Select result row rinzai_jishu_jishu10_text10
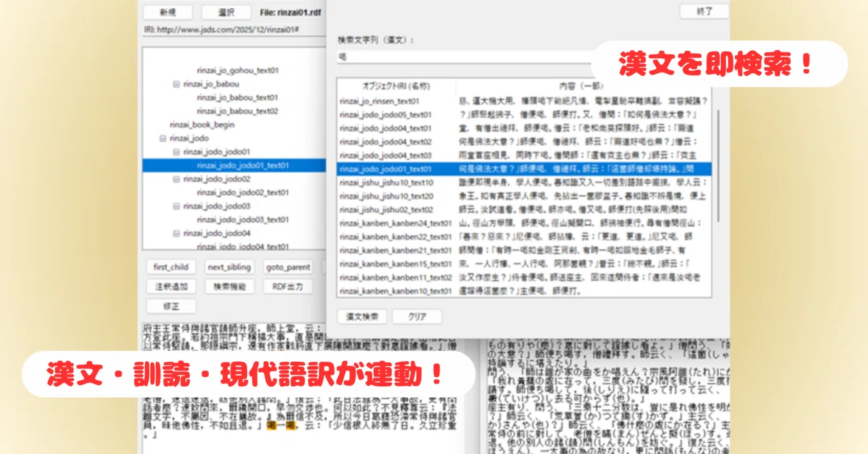868x454 pixels. tap(524, 182)
